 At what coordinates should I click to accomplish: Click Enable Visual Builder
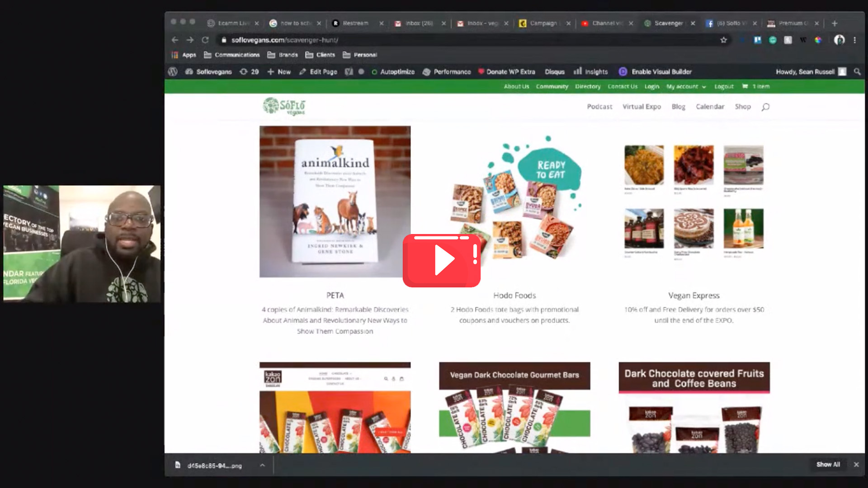(x=655, y=71)
